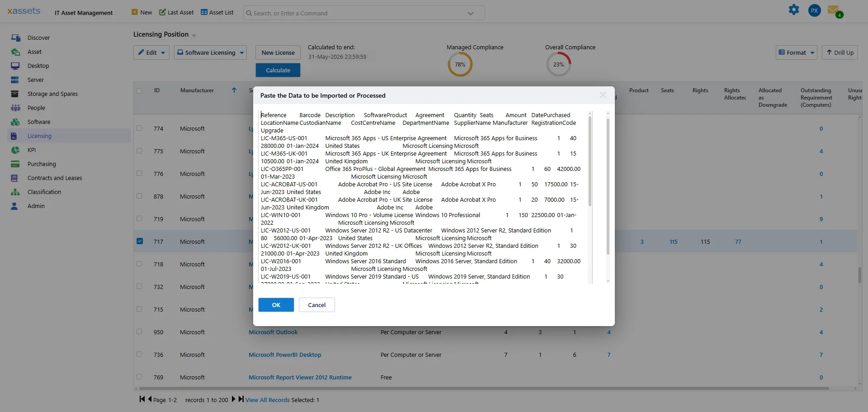Open the Desktop monitor icon
The height and width of the screenshot is (412, 868).
pos(15,66)
